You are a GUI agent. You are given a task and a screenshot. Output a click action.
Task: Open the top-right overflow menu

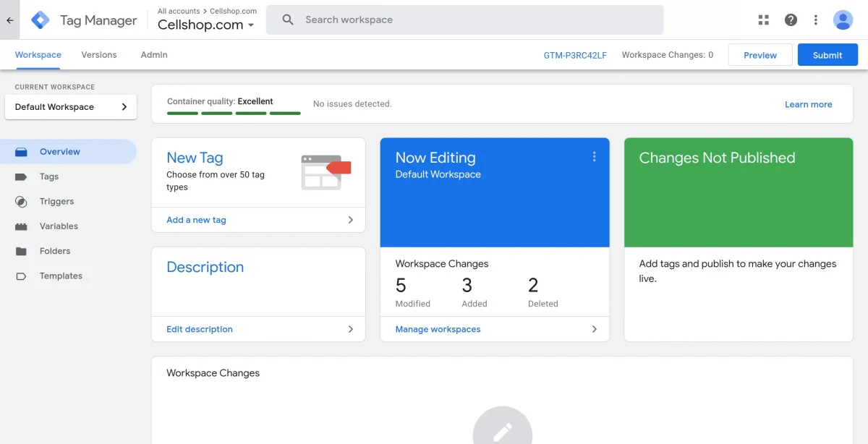tap(815, 20)
